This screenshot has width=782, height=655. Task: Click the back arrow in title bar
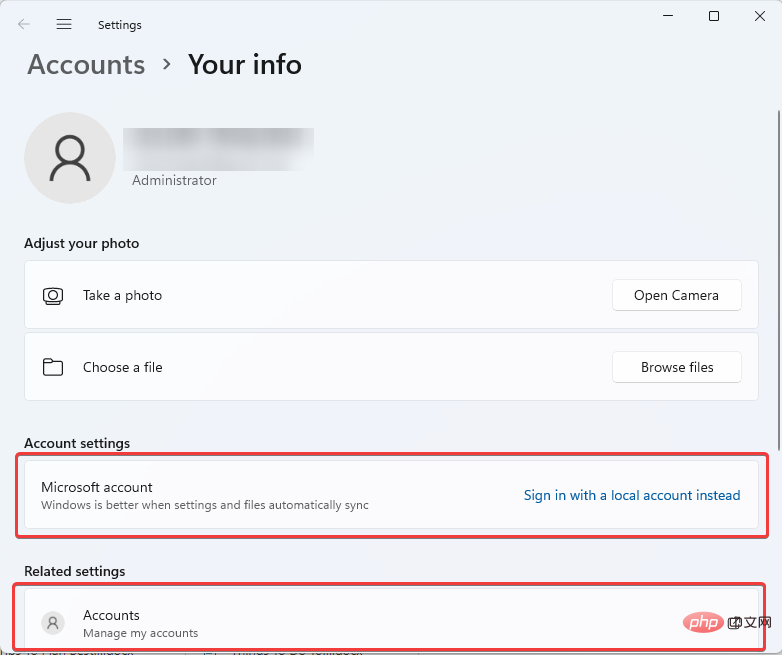24,24
